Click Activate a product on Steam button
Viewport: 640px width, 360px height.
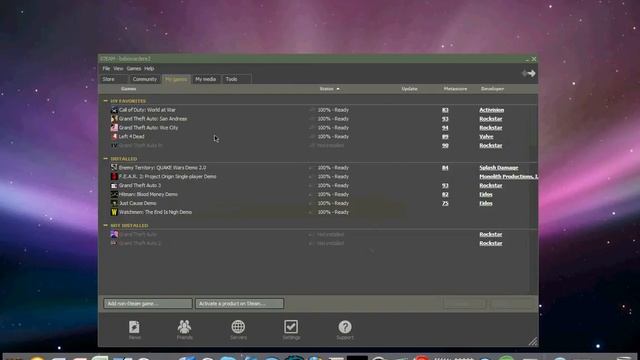pyautogui.click(x=239, y=304)
